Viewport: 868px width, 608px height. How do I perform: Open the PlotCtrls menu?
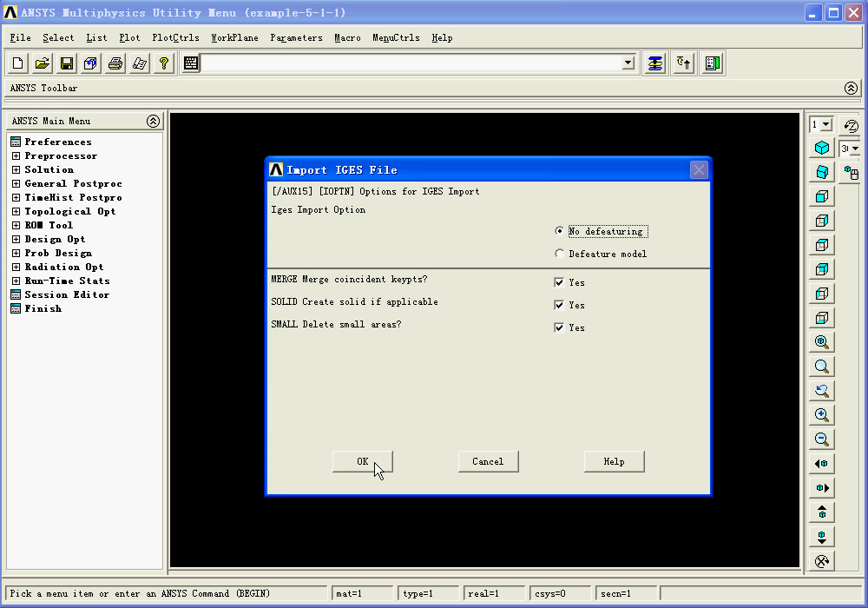[176, 37]
